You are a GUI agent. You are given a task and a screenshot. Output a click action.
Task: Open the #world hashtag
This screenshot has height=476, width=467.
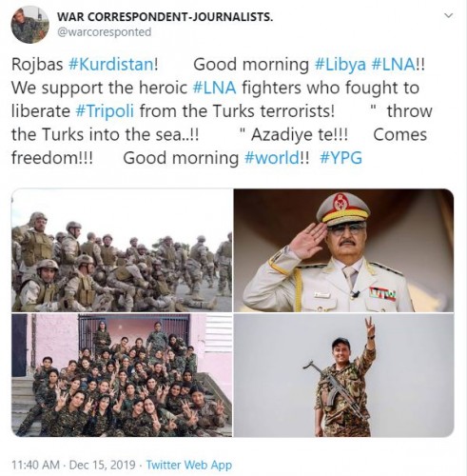coord(272,158)
